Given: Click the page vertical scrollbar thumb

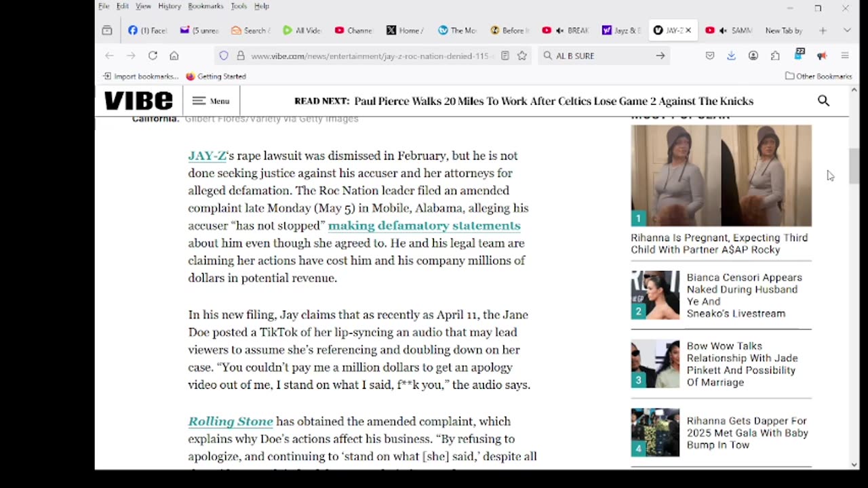Looking at the screenshot, I should [854, 165].
